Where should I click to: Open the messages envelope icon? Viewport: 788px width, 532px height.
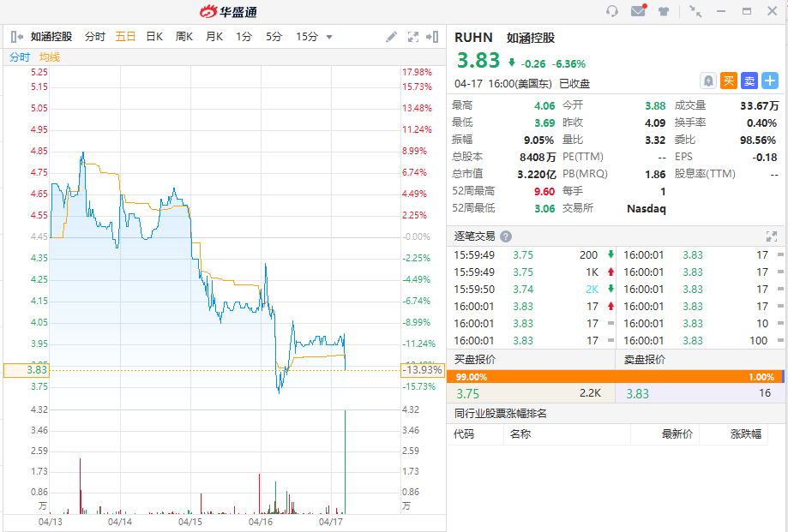pyautogui.click(x=638, y=10)
